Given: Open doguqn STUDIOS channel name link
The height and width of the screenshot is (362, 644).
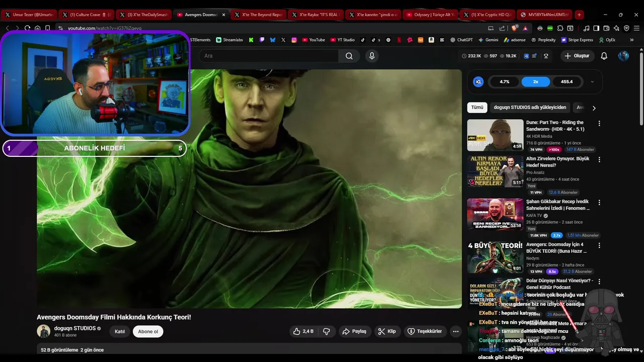Looking at the screenshot, I should [x=75, y=328].
